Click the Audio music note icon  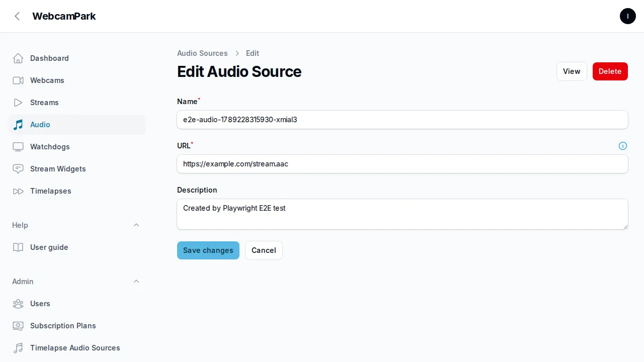coord(18,125)
